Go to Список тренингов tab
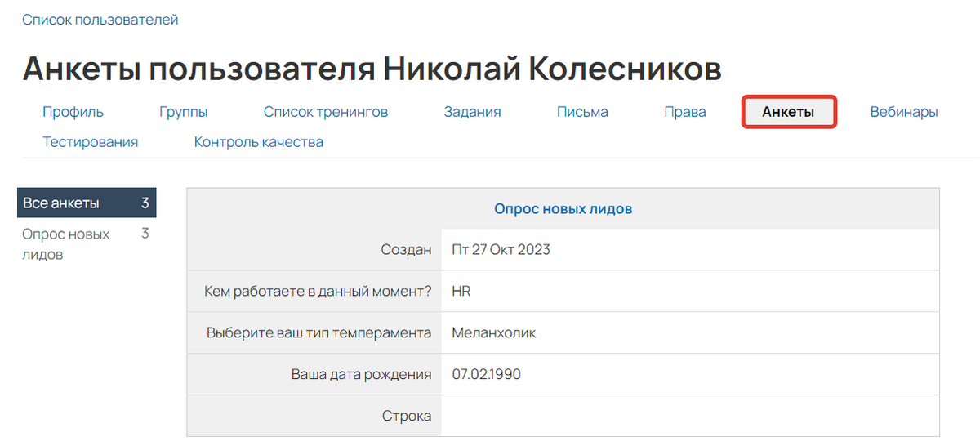This screenshot has width=980, height=446. coord(326,112)
